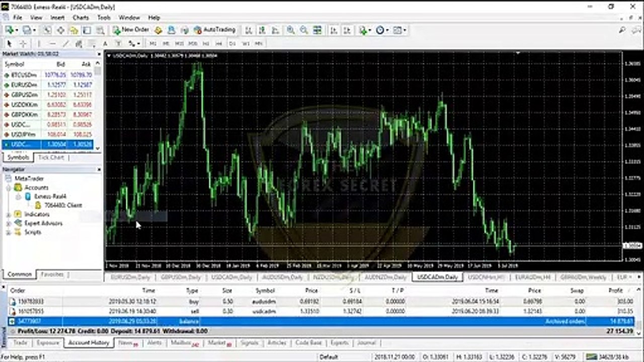Image resolution: width=644 pixels, height=362 pixels.
Task: Expand the Indicators node in Navigator
Action: pos(9,214)
